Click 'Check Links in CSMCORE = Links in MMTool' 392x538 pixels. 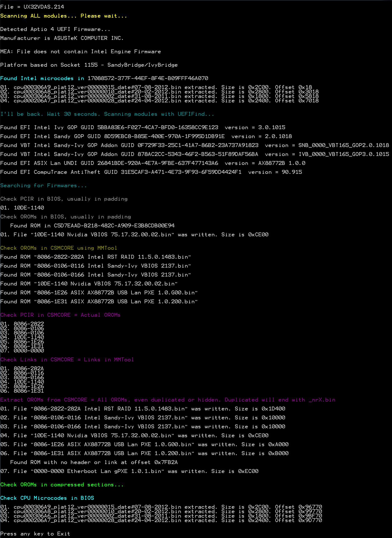[x=67, y=360]
